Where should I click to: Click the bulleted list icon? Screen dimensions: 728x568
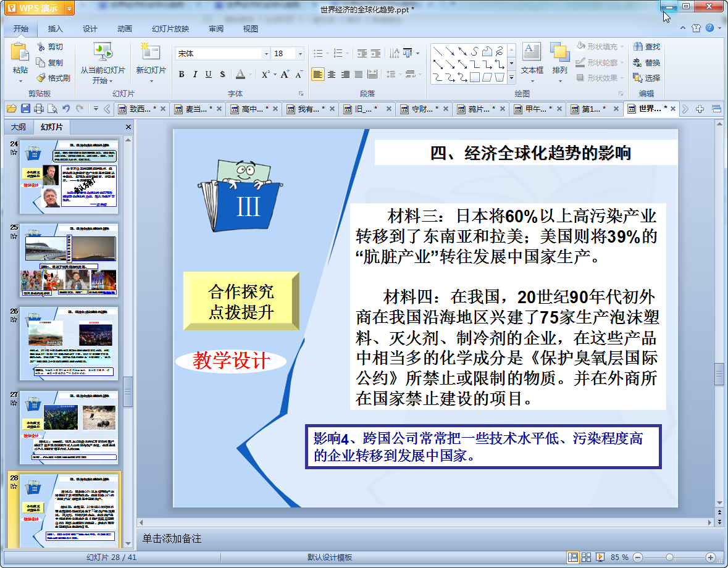click(x=318, y=53)
